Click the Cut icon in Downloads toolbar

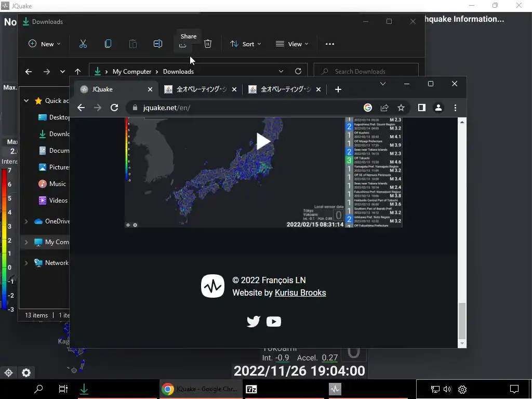(83, 44)
